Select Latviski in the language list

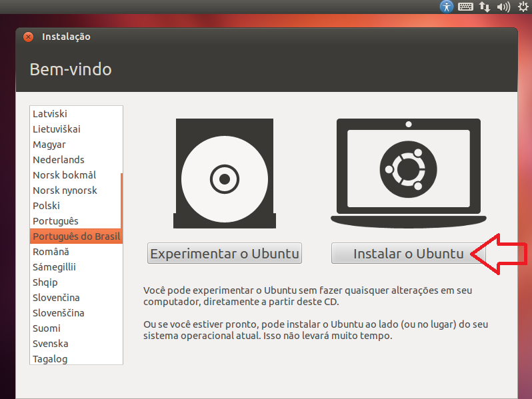76,113
